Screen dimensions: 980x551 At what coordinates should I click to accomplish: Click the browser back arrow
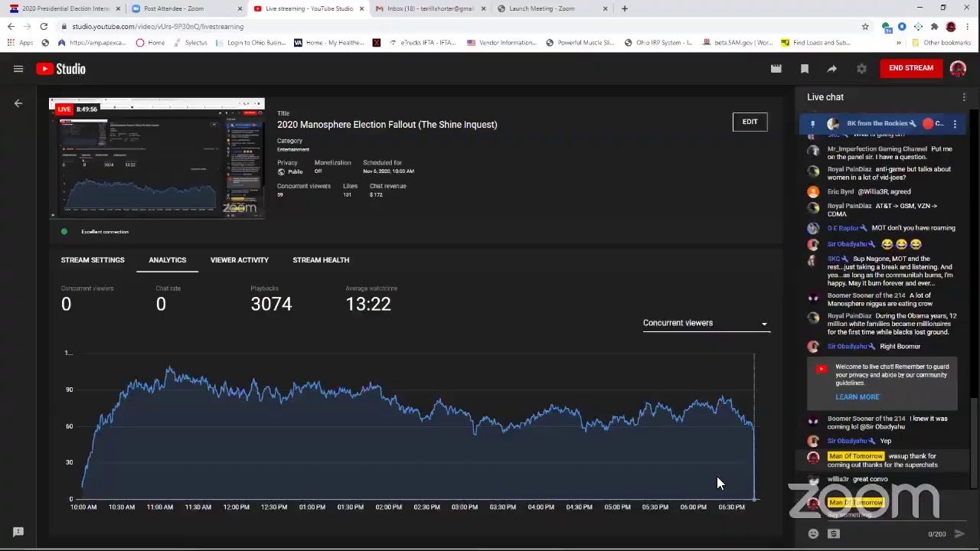(11, 26)
